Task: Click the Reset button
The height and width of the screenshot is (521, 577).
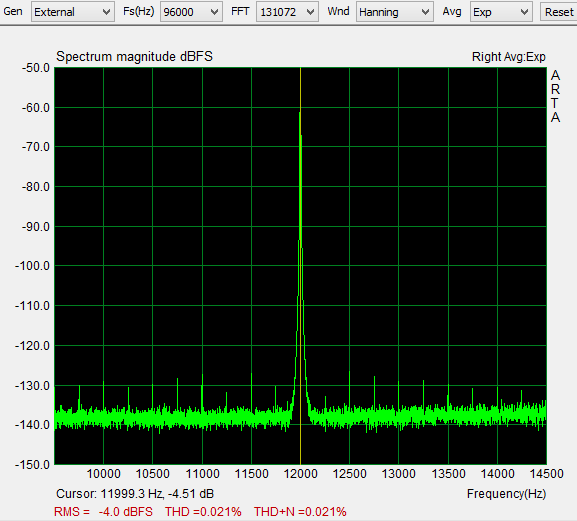Action: pos(559,12)
